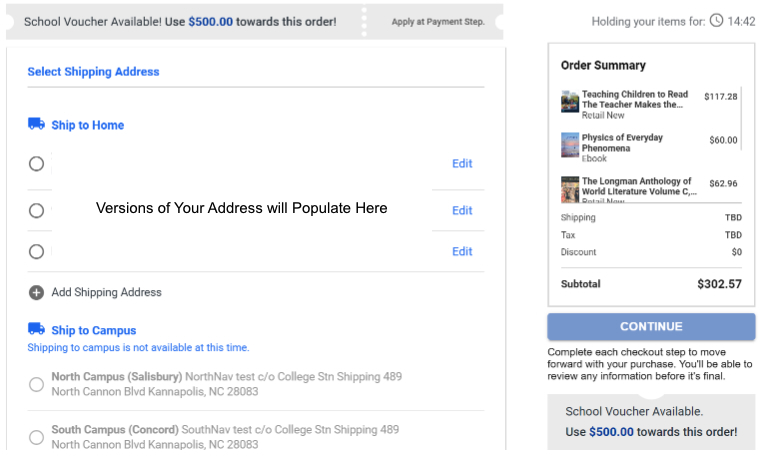Choose the North Campus (Salisbury) radio option
The width and height of the screenshot is (764, 461).
coord(36,384)
